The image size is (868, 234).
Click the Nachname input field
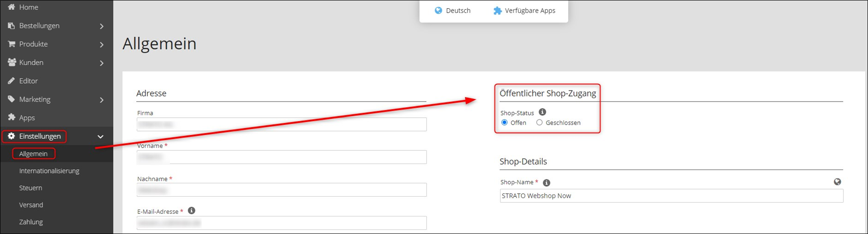click(281, 190)
